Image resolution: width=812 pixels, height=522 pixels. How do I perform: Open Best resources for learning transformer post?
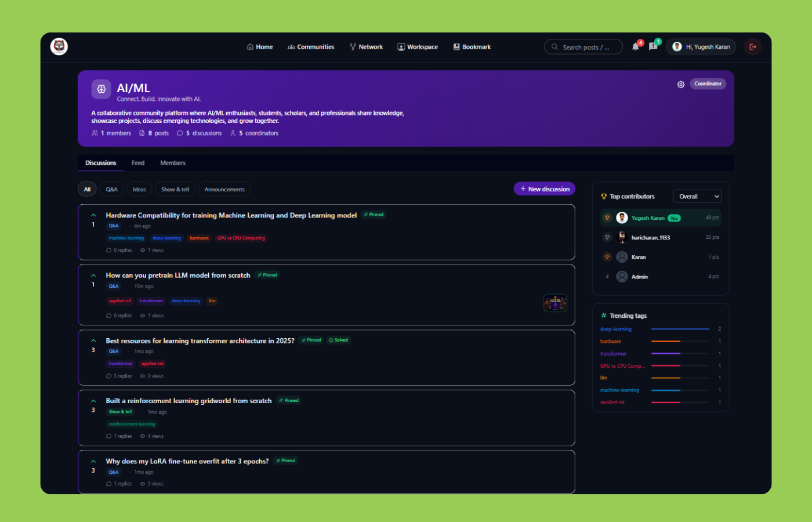200,341
